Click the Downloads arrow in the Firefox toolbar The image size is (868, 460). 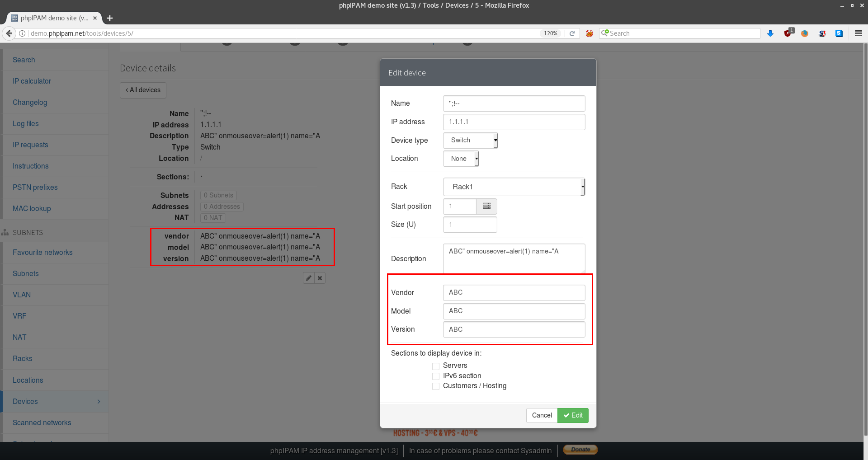coord(770,33)
